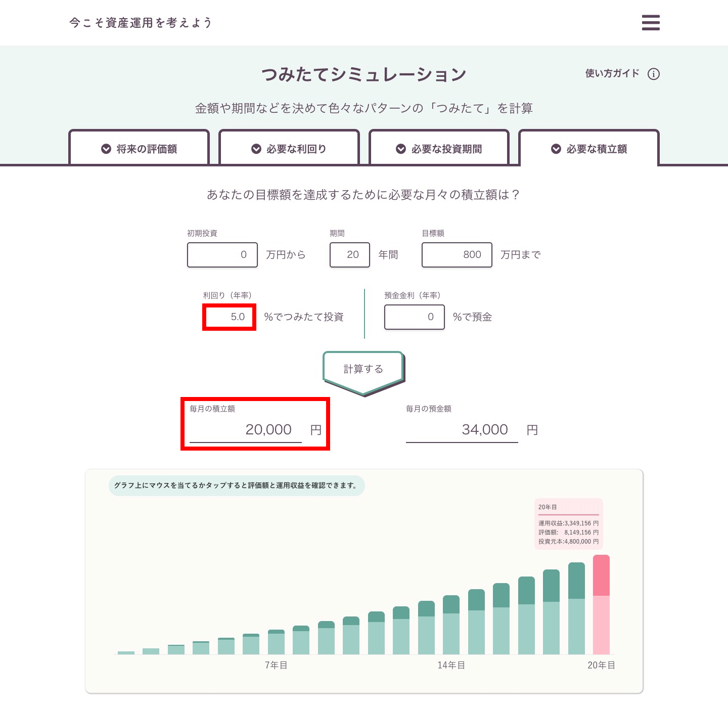This screenshot has width=728, height=707.
Task: Focus the 期間 years input field
Action: [350, 255]
